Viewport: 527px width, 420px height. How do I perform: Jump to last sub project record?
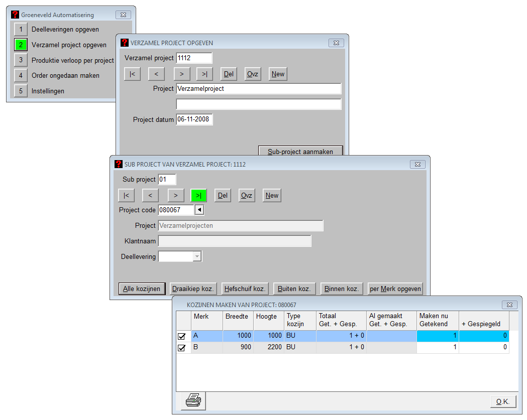click(198, 196)
